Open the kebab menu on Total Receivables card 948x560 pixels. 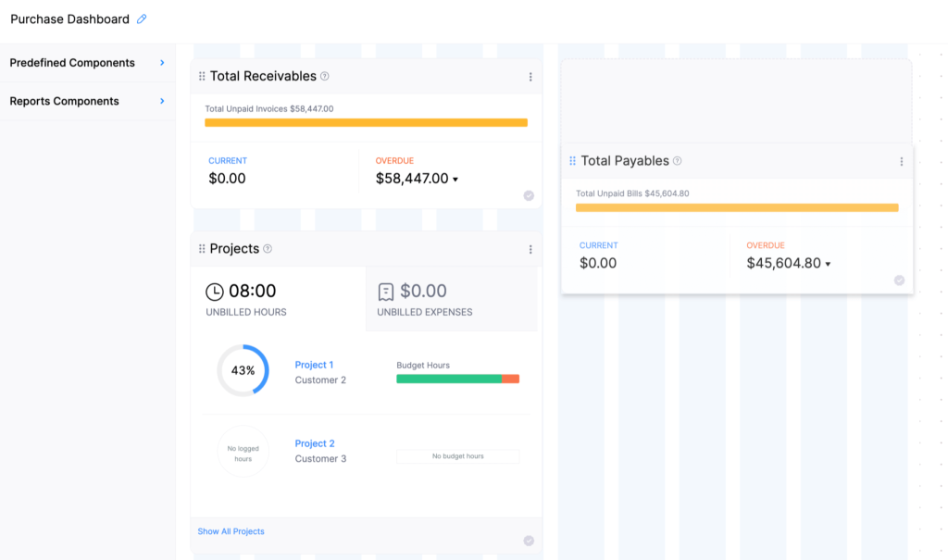[530, 76]
